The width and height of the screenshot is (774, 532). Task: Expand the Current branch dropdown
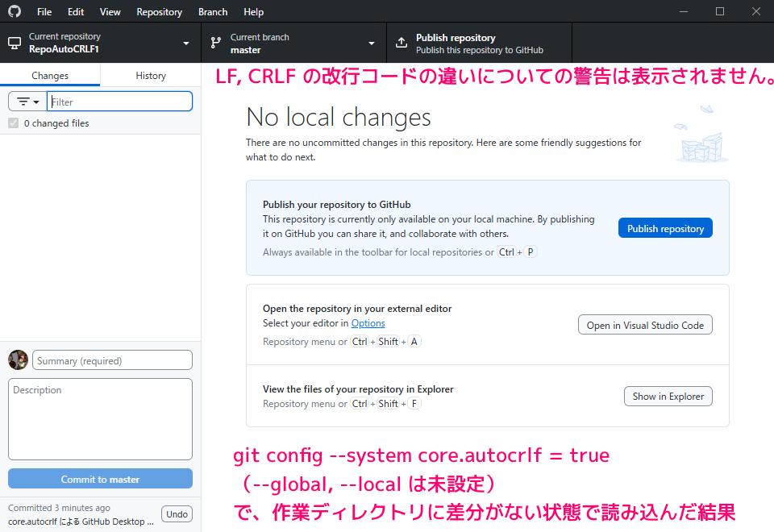[372, 43]
